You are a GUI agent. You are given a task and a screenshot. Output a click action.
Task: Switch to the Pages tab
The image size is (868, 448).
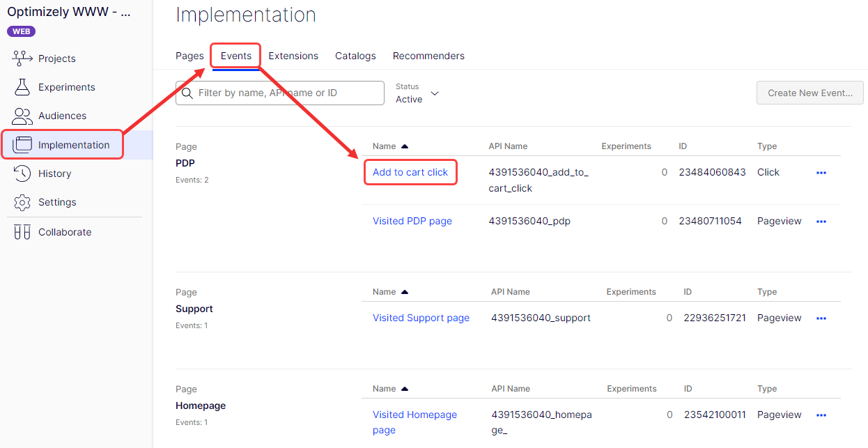(x=189, y=56)
